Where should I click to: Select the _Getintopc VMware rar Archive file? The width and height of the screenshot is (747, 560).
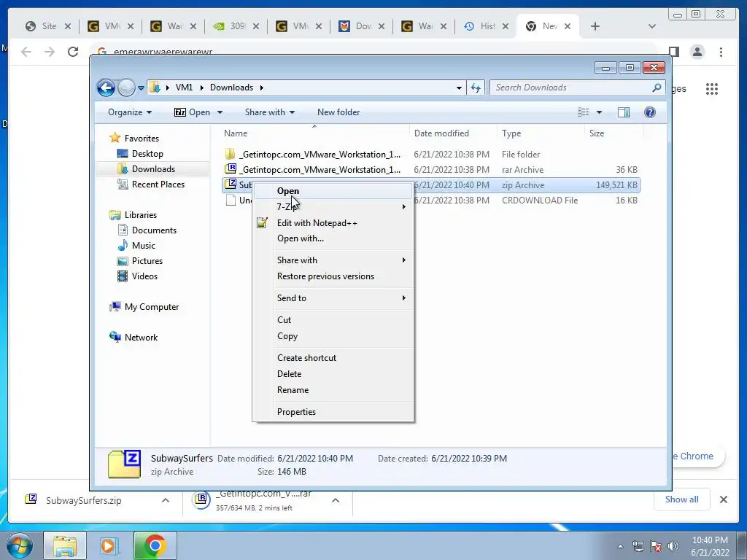pyautogui.click(x=320, y=169)
